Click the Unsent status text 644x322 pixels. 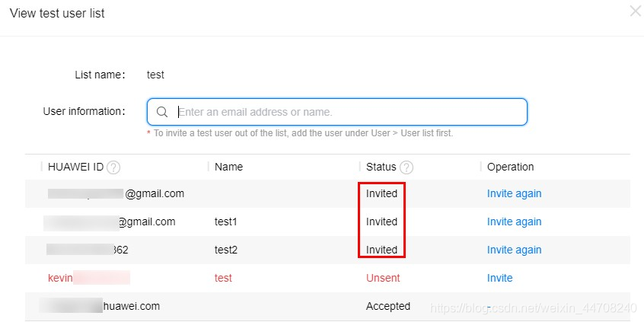click(x=383, y=278)
